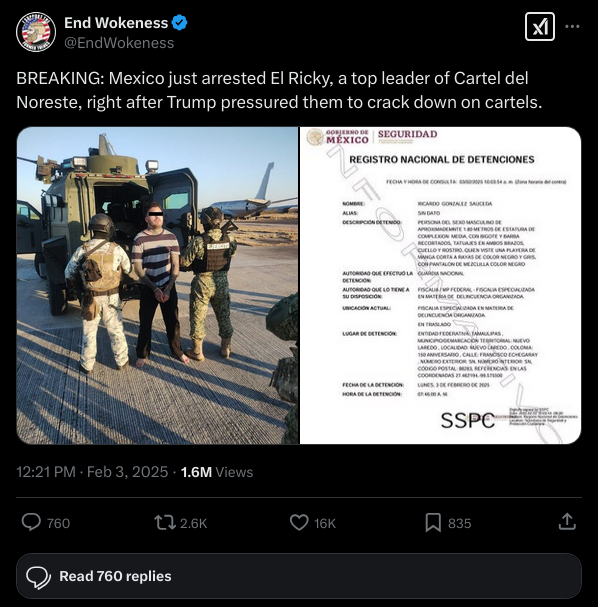Bookmark the post with bookmark icon
This screenshot has width=598, height=607.
(433, 523)
